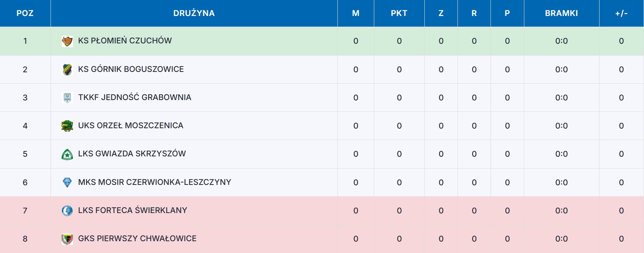Select the TKKF JEDNOŚĆ GRABOWNIA team name
The image size is (644, 253).
(134, 97)
